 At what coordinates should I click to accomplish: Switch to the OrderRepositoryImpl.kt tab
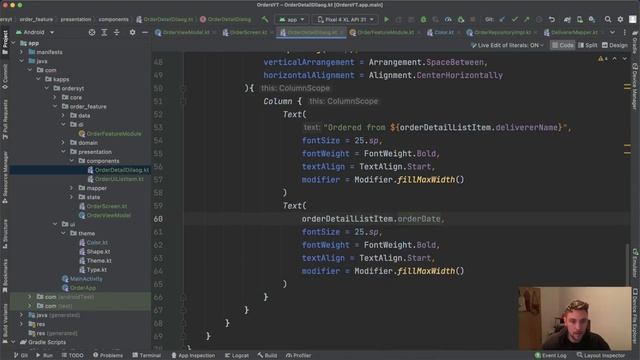point(500,33)
